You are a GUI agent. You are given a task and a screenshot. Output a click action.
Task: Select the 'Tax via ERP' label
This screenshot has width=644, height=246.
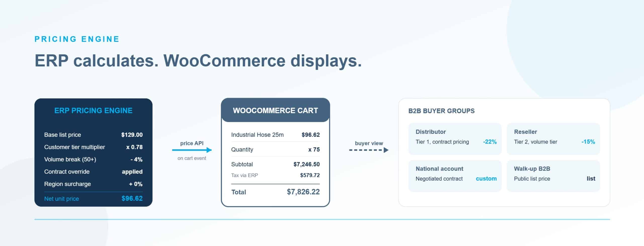245,175
